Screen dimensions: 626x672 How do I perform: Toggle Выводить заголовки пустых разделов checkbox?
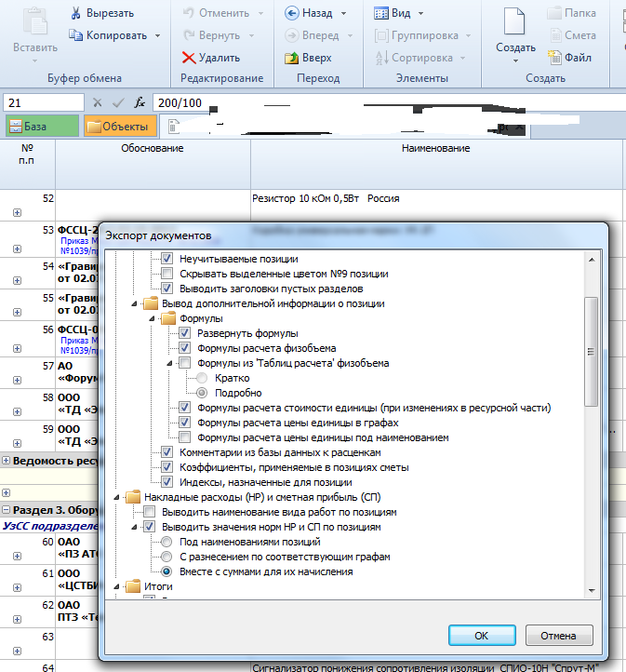167,289
